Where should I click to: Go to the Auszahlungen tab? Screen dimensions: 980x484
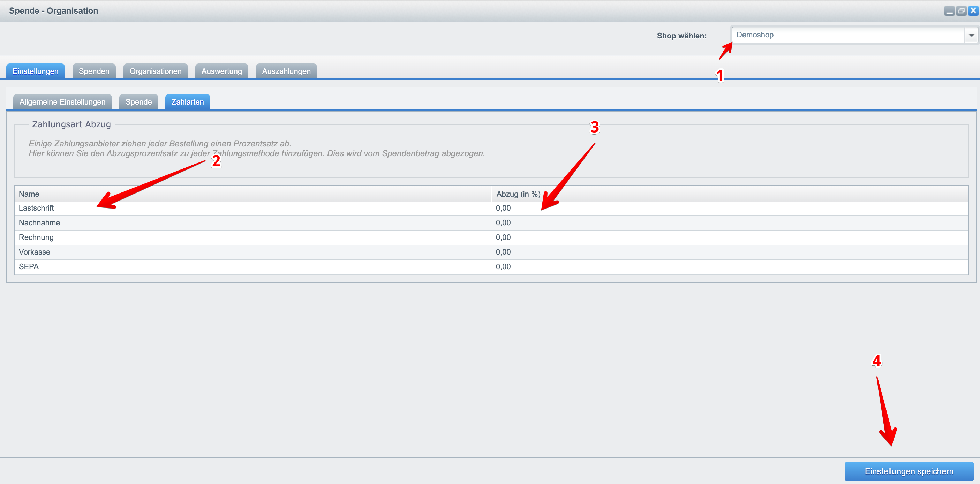(286, 71)
